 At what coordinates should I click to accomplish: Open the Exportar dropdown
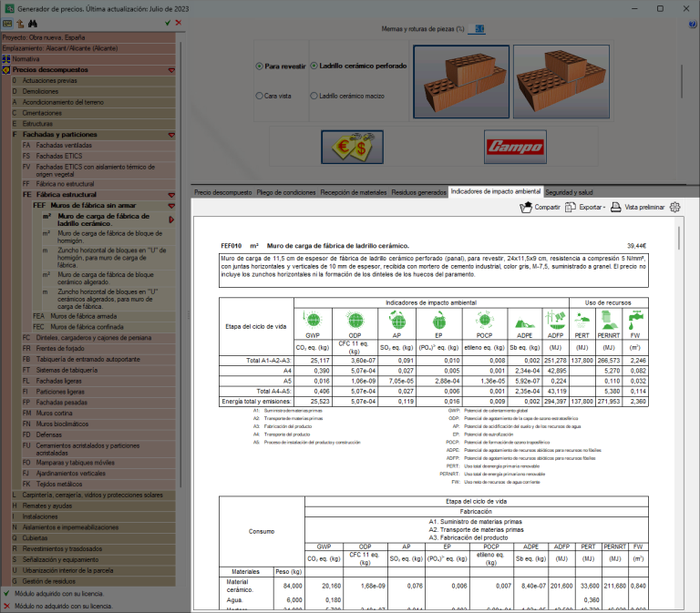point(585,207)
